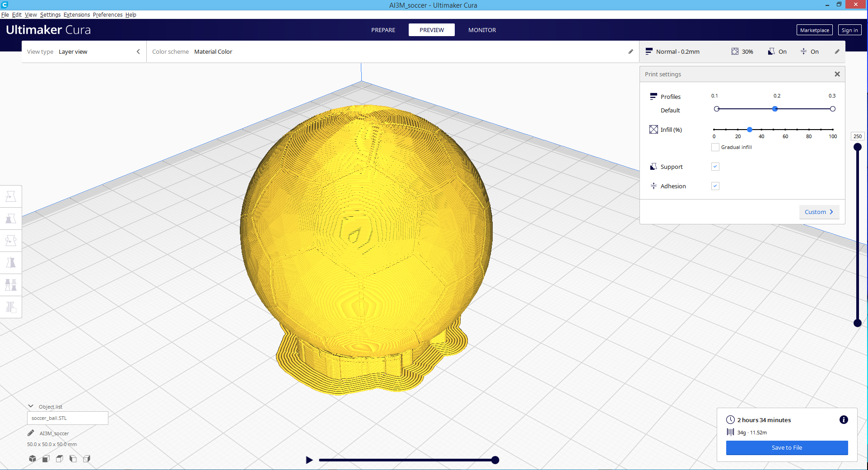Enable Gradual infill
Screen dimensions: 868x470
715,147
